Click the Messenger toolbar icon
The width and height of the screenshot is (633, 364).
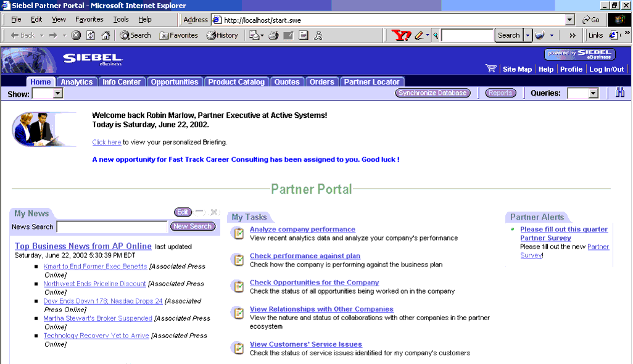(x=318, y=36)
